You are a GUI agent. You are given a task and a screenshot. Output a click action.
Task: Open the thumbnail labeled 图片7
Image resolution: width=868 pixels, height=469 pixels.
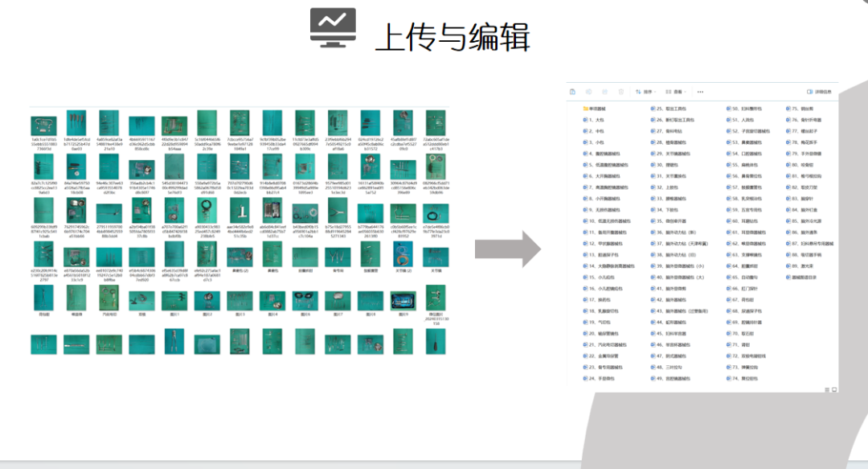pos(338,302)
